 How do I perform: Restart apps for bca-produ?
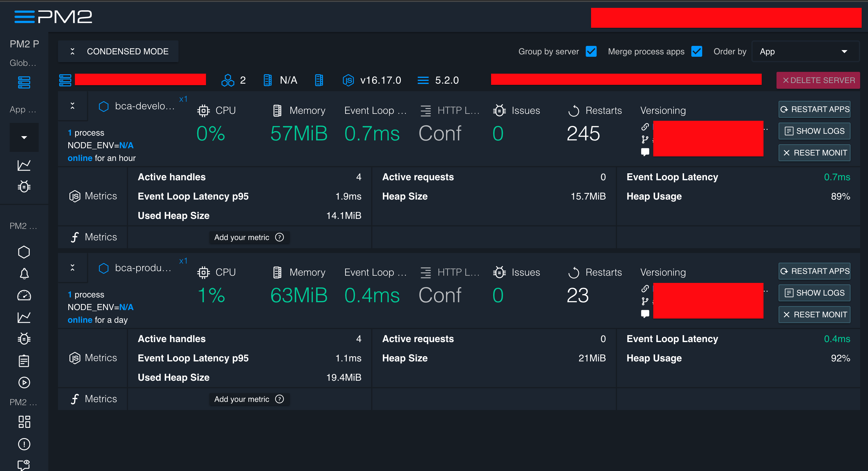pos(815,271)
